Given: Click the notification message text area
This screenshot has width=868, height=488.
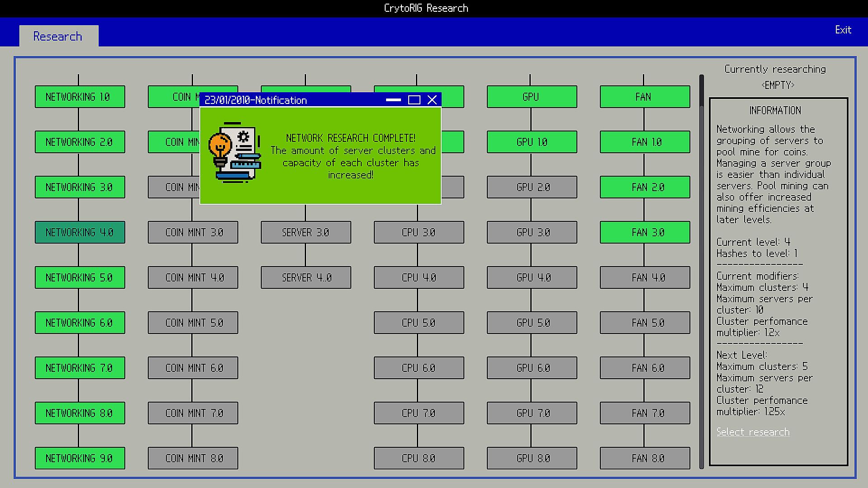Looking at the screenshot, I should point(352,156).
